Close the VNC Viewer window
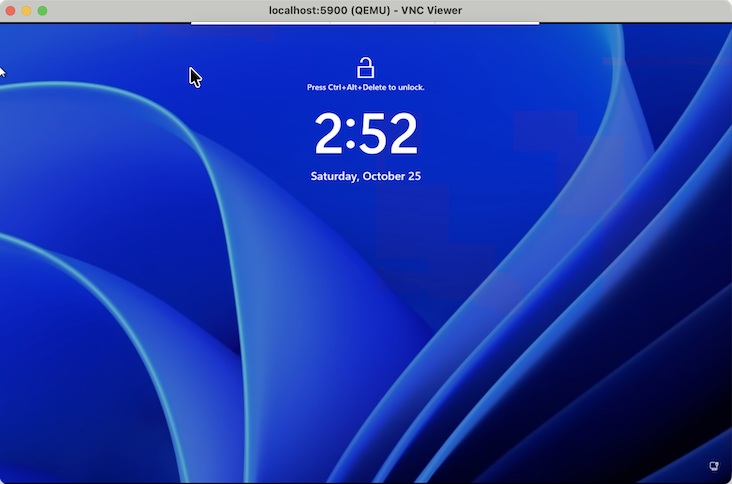Image resolution: width=732 pixels, height=484 pixels. 11,10
